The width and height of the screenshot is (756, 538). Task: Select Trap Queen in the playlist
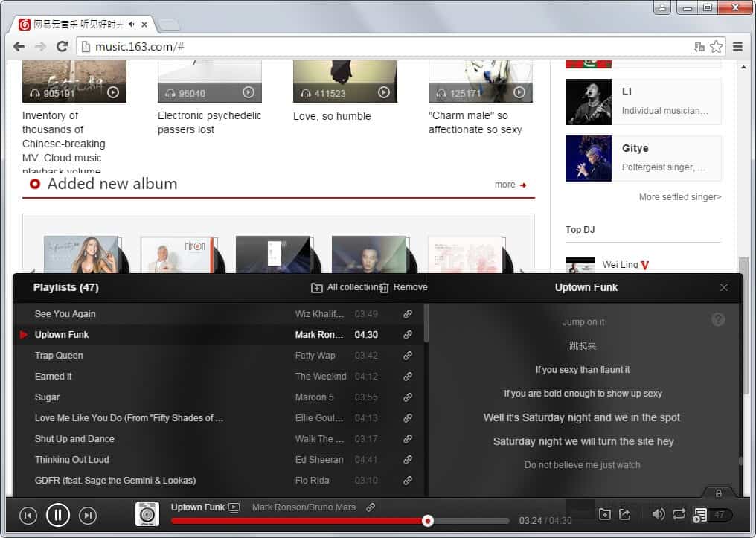click(x=59, y=356)
